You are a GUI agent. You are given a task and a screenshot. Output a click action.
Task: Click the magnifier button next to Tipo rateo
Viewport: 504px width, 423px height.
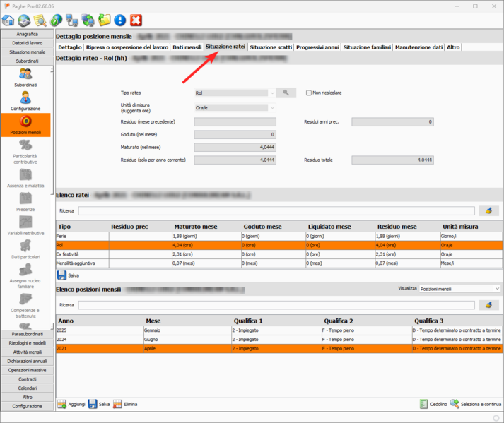tap(286, 93)
